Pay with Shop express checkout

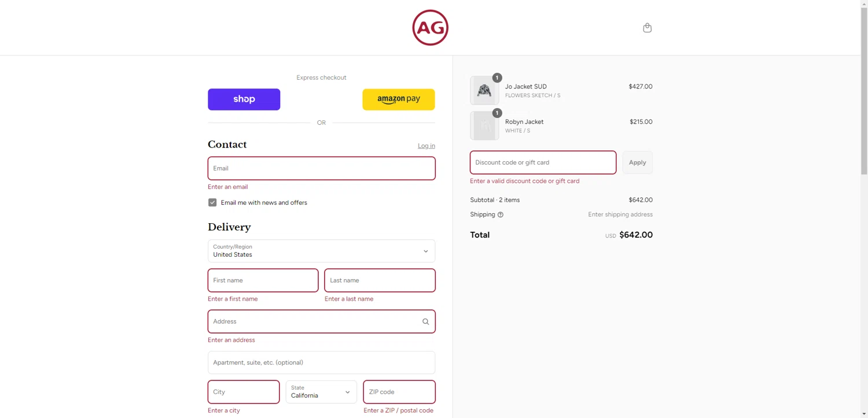pos(244,99)
